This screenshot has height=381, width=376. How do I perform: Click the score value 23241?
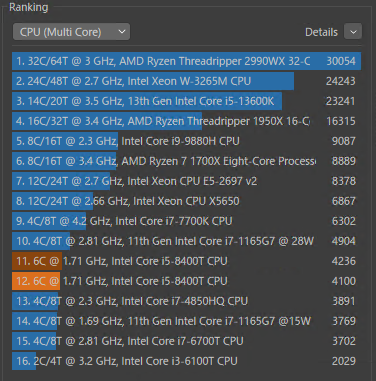click(341, 101)
